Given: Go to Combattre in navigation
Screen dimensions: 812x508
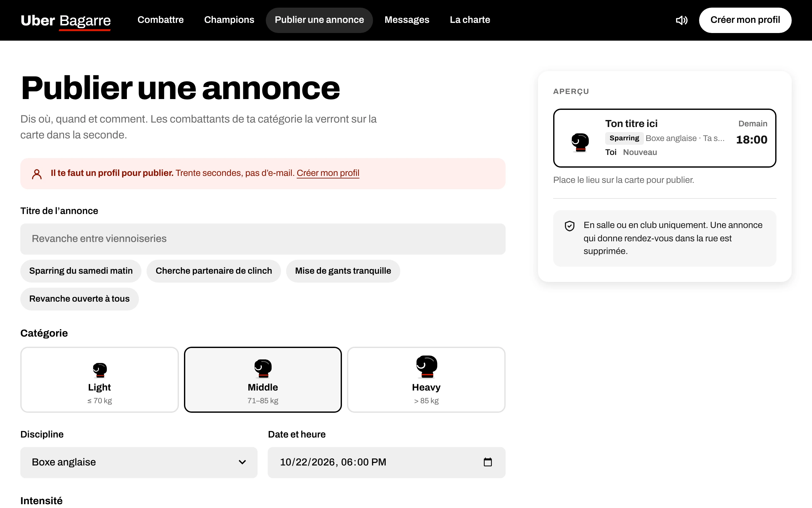Looking at the screenshot, I should [x=160, y=20].
